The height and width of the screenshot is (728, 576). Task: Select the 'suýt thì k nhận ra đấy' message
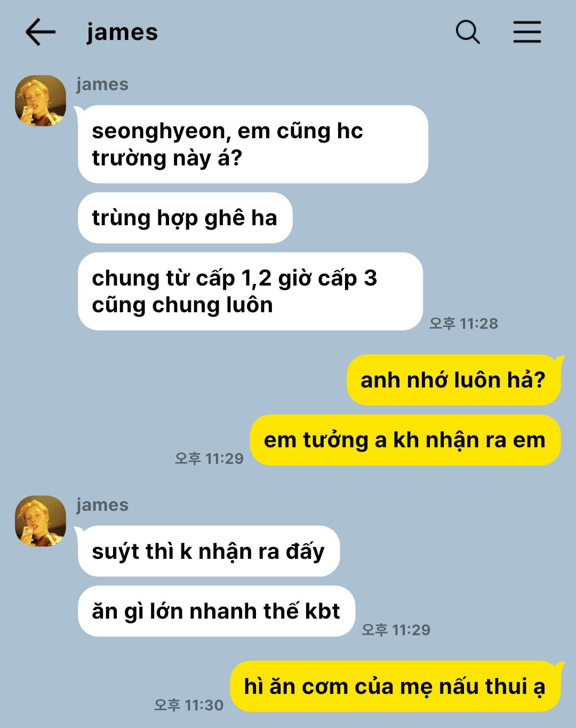(209, 551)
